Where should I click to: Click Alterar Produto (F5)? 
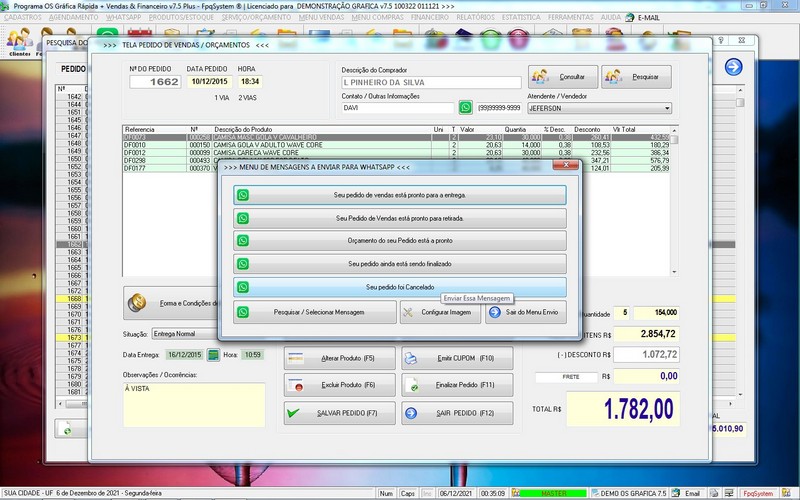point(339,358)
